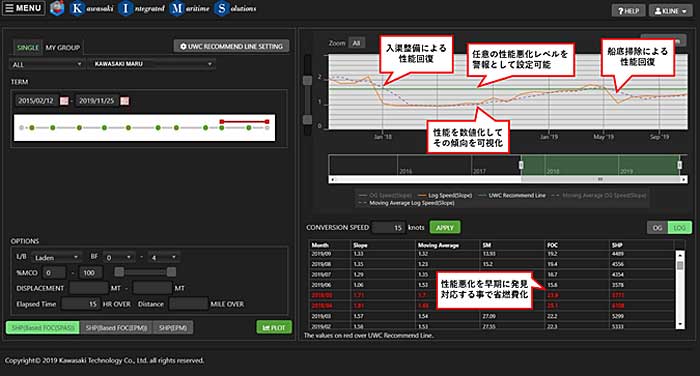Select the 2019/03 table row
Viewport: 700px width, 376px height.
pyautogui.click(x=492, y=316)
